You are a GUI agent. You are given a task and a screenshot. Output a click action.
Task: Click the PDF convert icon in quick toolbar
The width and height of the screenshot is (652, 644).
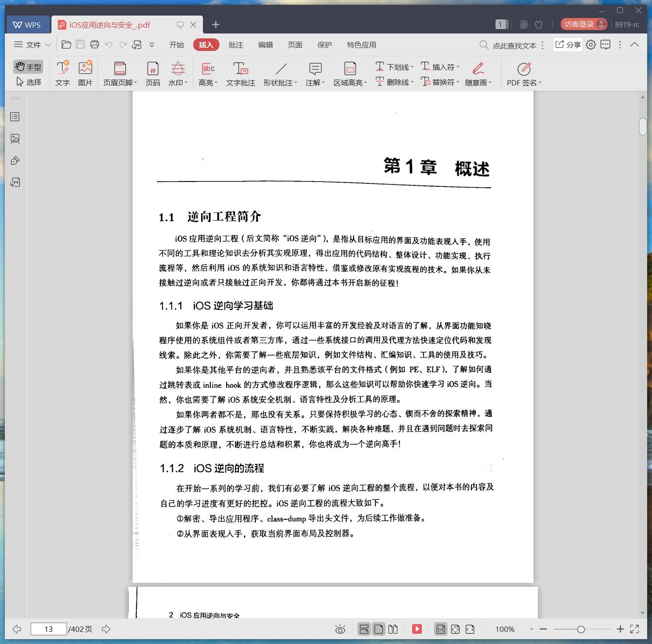(x=137, y=45)
